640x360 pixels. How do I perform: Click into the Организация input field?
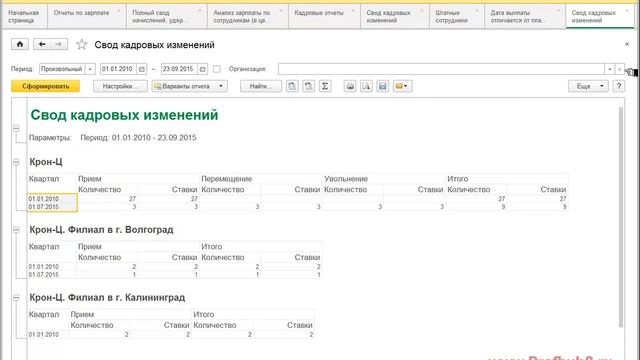441,69
